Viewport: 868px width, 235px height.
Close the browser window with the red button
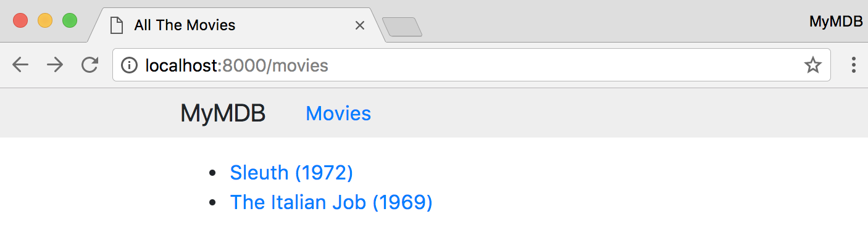20,20
